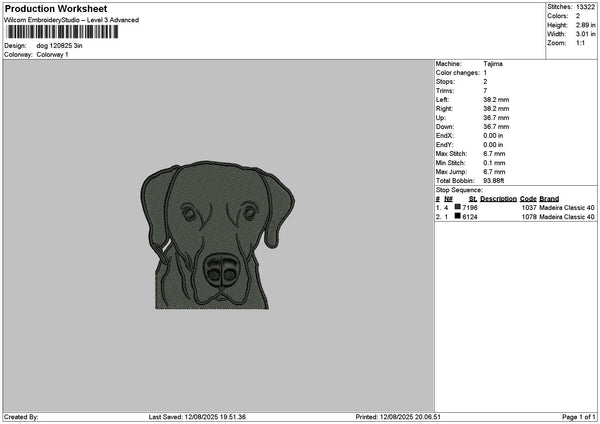Select the thread code 1078
The height and width of the screenshot is (424, 600).
[x=529, y=217]
